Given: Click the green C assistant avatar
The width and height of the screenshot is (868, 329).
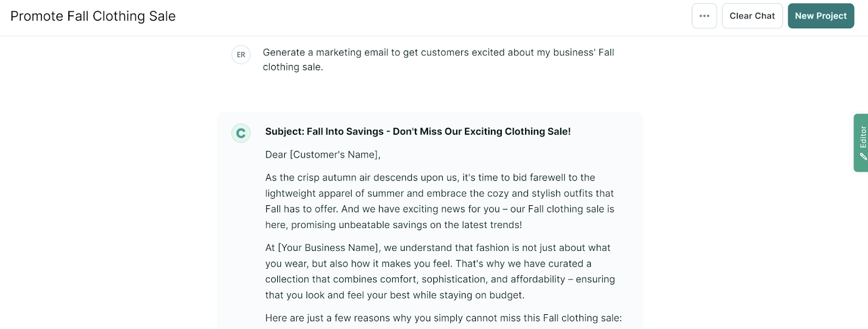Looking at the screenshot, I should pyautogui.click(x=241, y=133).
